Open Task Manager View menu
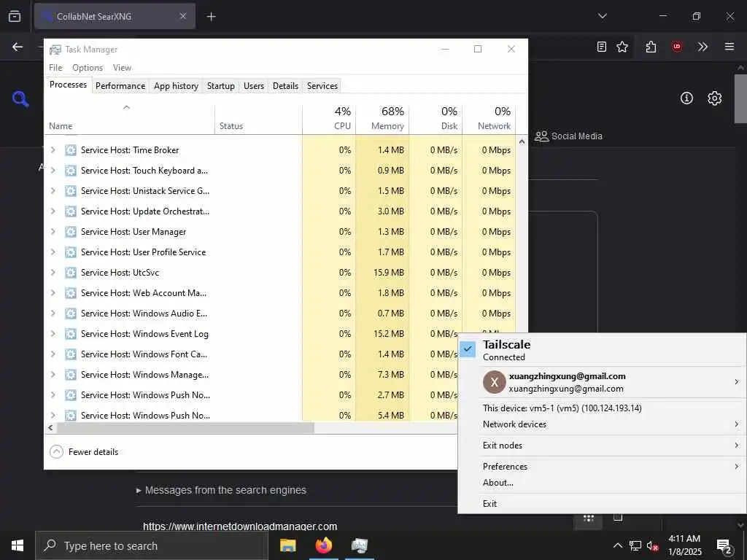This screenshot has width=747, height=560. [122, 68]
